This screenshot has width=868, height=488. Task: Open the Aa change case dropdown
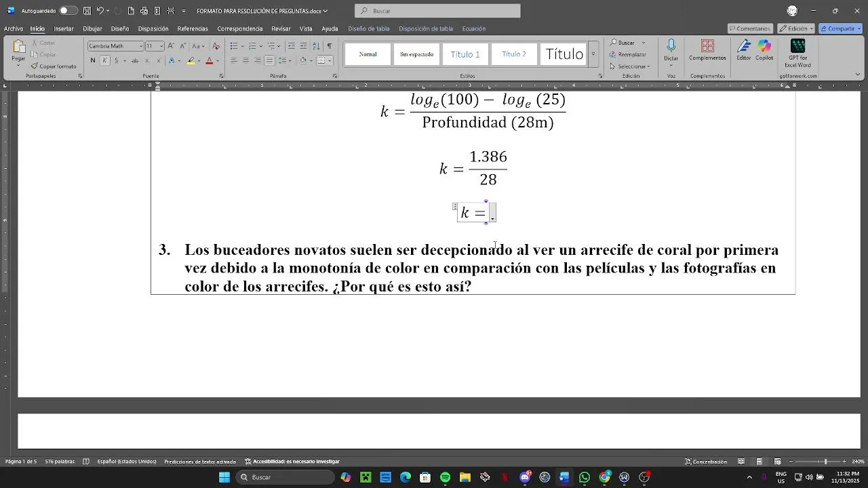point(198,46)
